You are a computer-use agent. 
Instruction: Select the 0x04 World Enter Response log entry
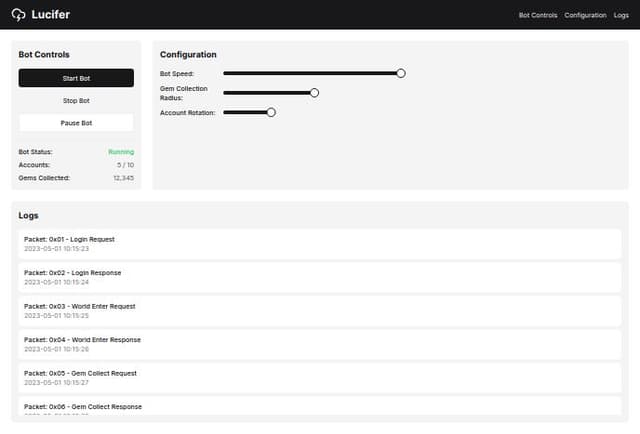(320, 345)
